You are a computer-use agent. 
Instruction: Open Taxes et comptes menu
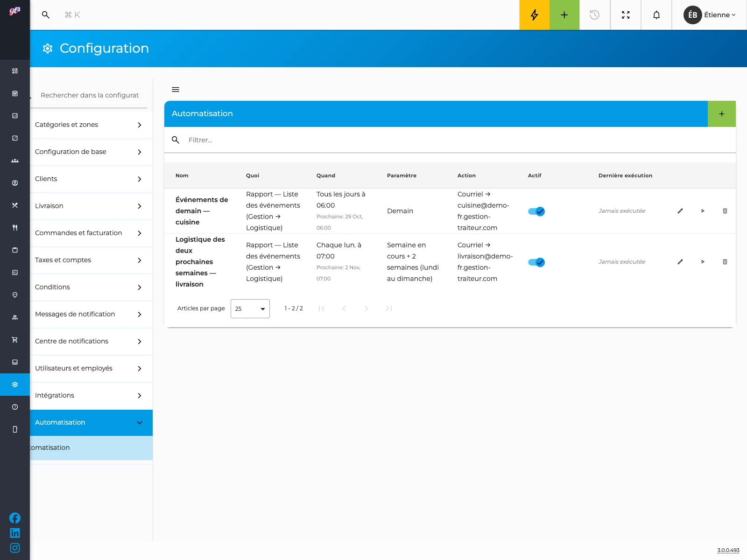pyautogui.click(x=91, y=260)
